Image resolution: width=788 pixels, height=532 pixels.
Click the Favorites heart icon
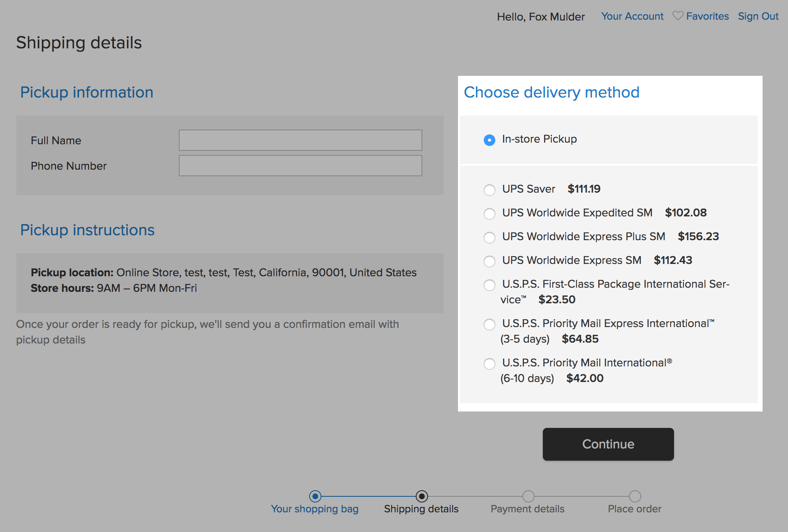(678, 16)
